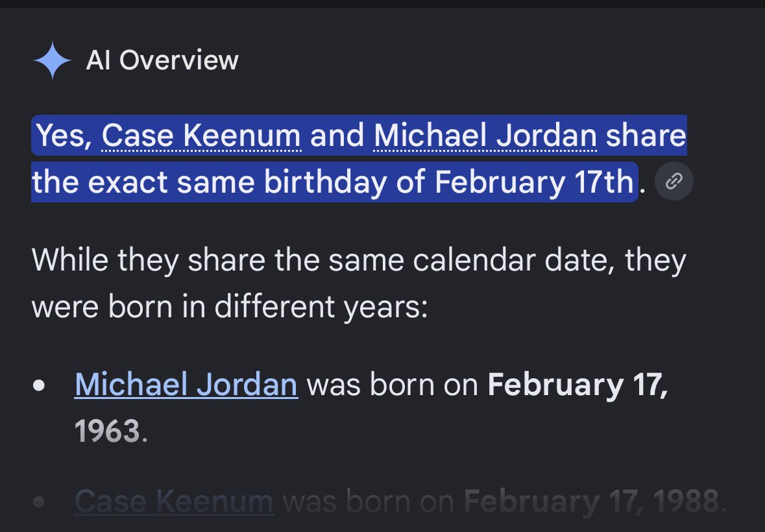
Task: Select the AI Overview heading text
Action: pyautogui.click(x=162, y=60)
